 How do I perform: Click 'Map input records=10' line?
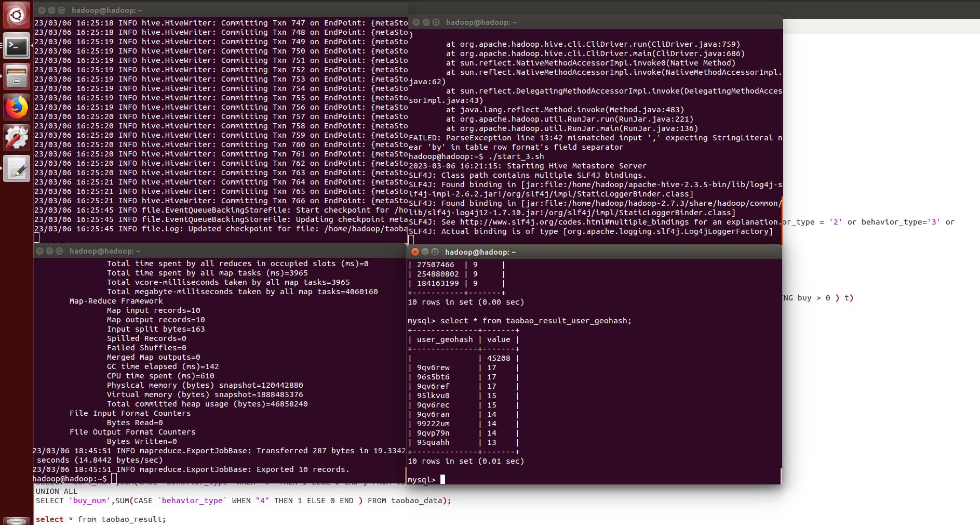point(153,310)
